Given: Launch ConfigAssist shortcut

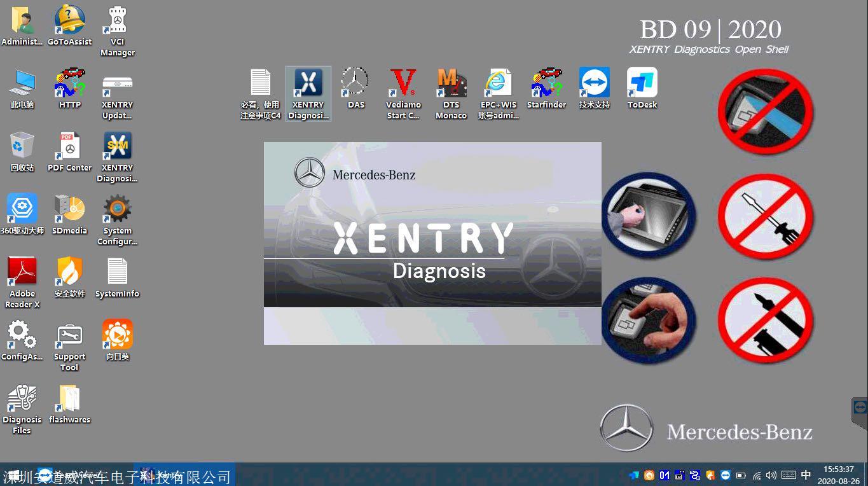Looking at the screenshot, I should 22,341.
